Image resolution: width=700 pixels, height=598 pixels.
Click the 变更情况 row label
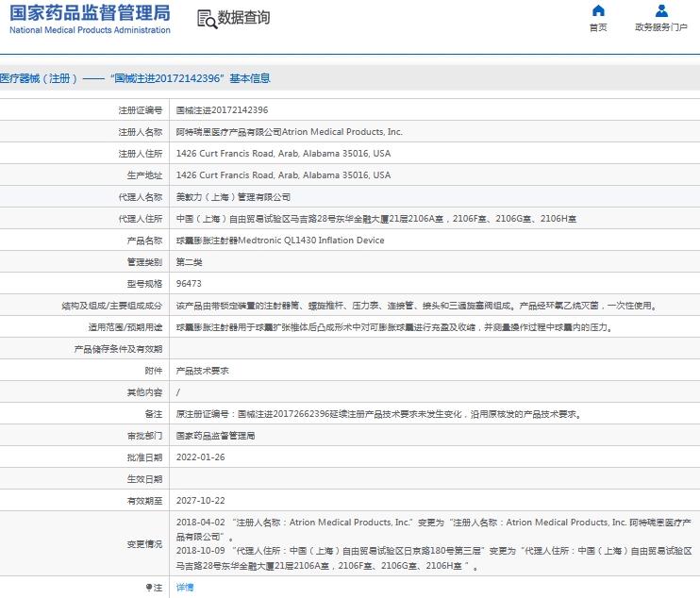[144, 544]
